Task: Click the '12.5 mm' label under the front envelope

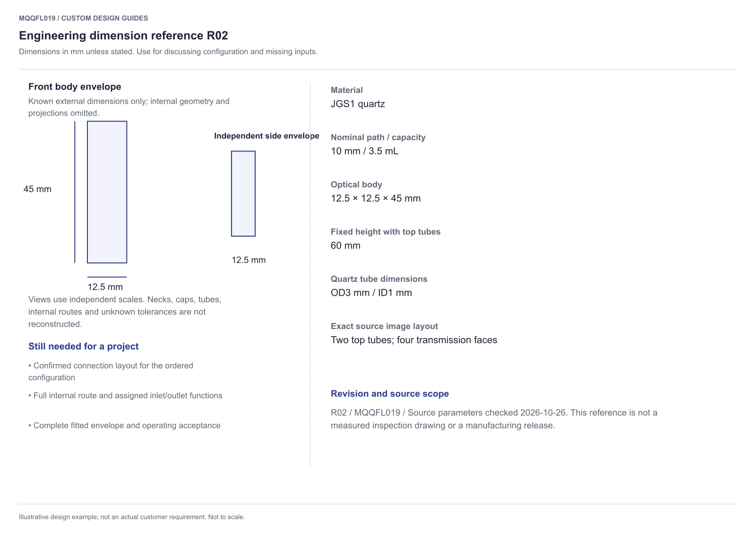Action: pos(105,287)
